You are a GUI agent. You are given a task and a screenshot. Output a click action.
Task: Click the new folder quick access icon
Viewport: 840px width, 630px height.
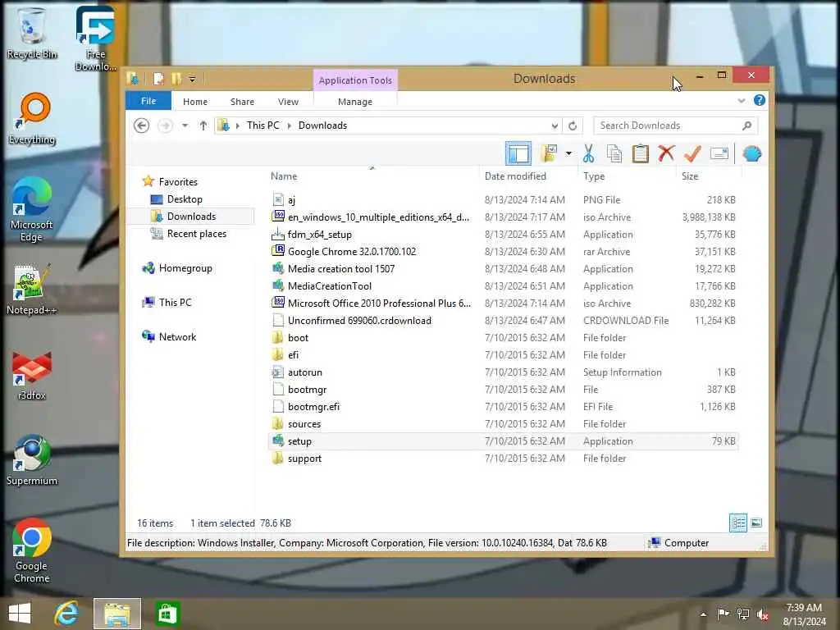click(x=176, y=79)
